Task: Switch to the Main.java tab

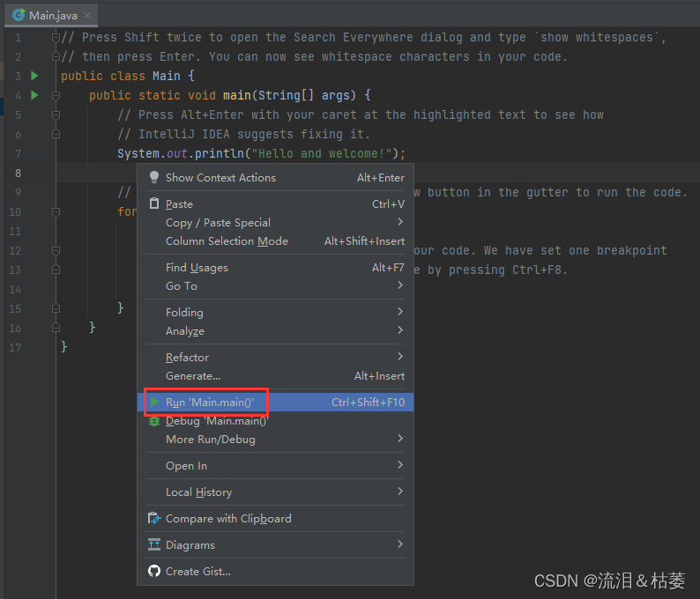Action: [x=53, y=16]
